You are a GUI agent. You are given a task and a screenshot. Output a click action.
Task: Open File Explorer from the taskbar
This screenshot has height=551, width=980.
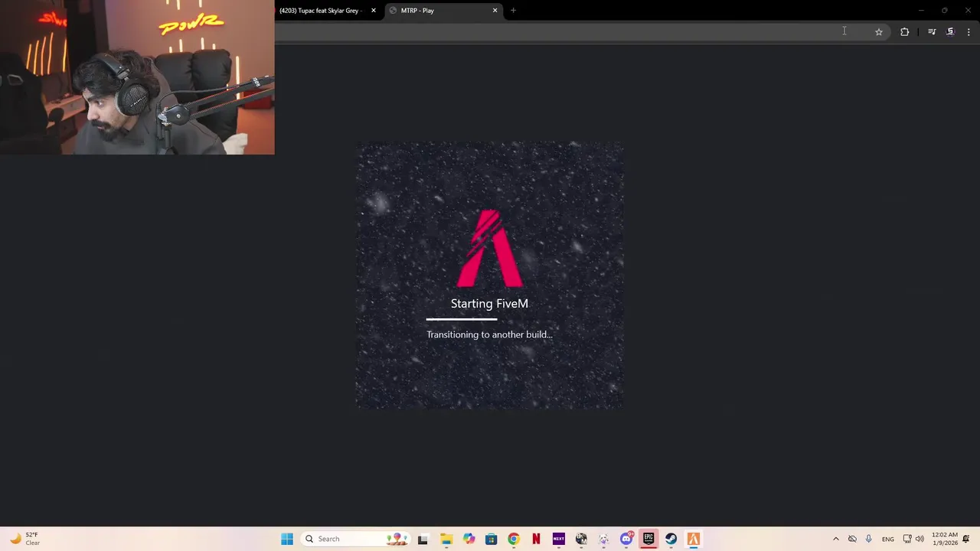tap(446, 539)
